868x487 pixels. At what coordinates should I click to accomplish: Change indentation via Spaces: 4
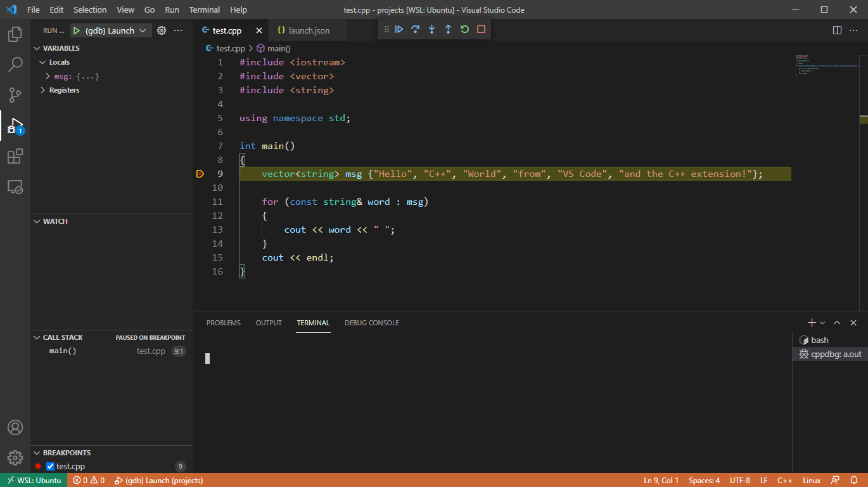pos(705,480)
